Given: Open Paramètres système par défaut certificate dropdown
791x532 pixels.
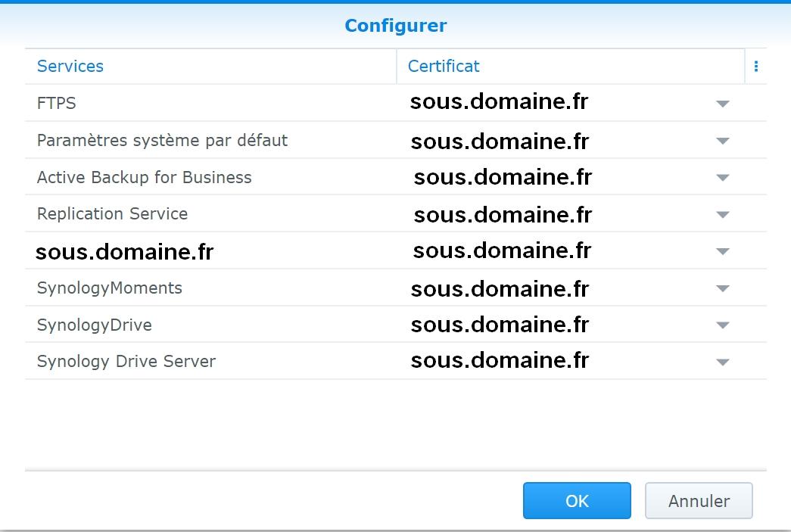Looking at the screenshot, I should (x=722, y=141).
